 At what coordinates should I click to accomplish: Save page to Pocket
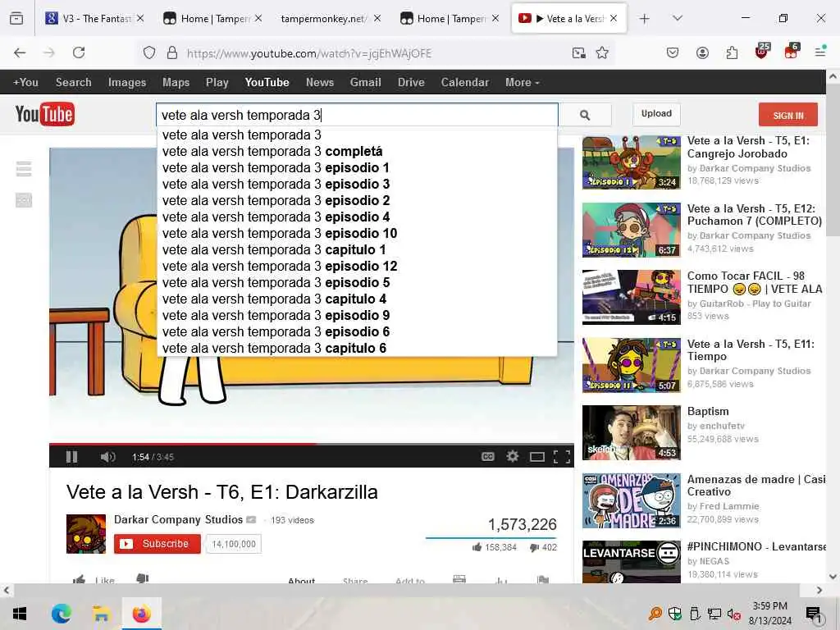click(673, 52)
